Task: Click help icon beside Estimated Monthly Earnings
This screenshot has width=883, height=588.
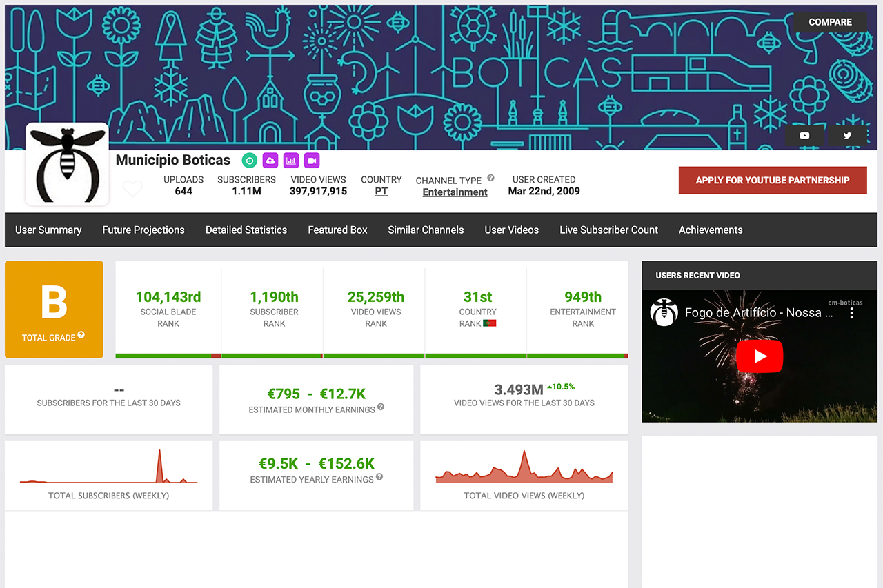Action: point(381,407)
